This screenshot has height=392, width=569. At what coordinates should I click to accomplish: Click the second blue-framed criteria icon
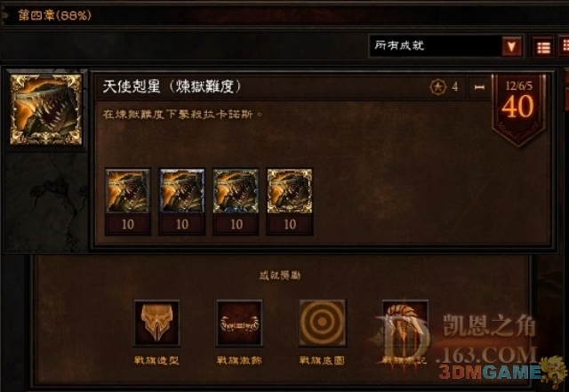pyautogui.click(x=181, y=191)
